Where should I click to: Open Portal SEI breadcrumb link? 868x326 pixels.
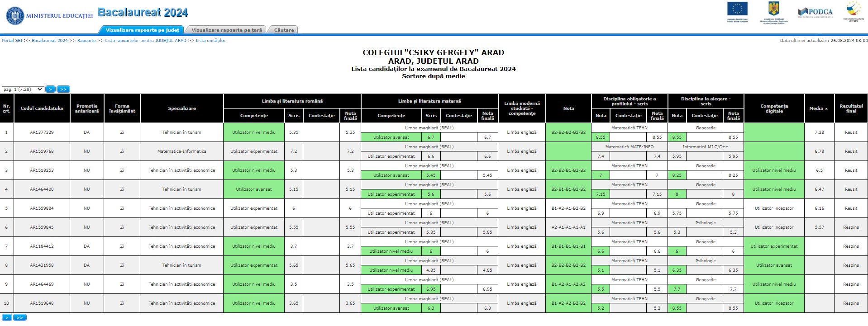click(12, 41)
